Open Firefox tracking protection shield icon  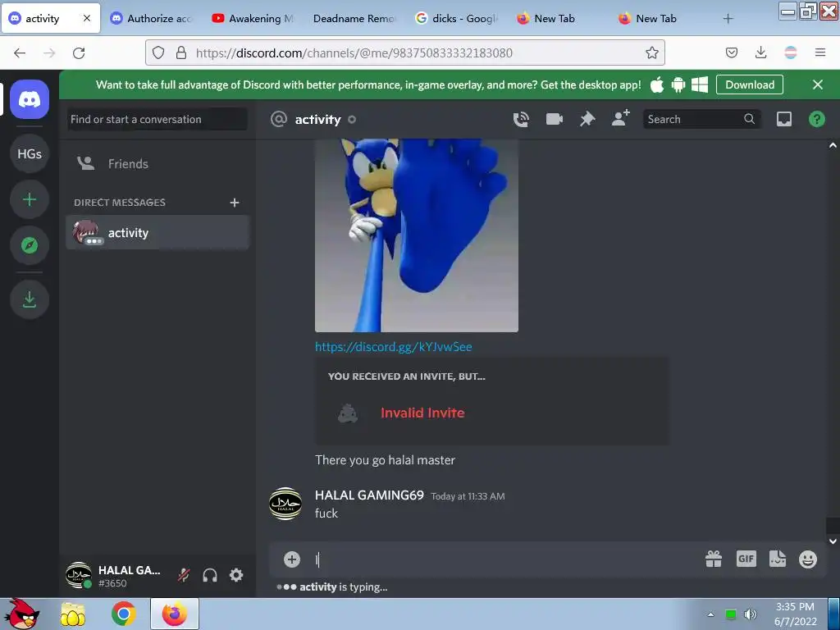pos(158,52)
